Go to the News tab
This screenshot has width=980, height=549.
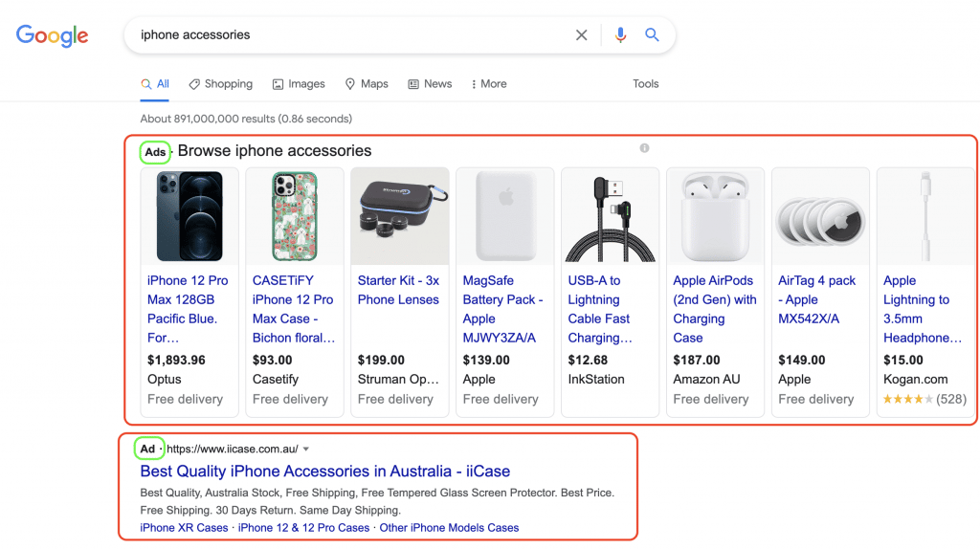tap(430, 84)
